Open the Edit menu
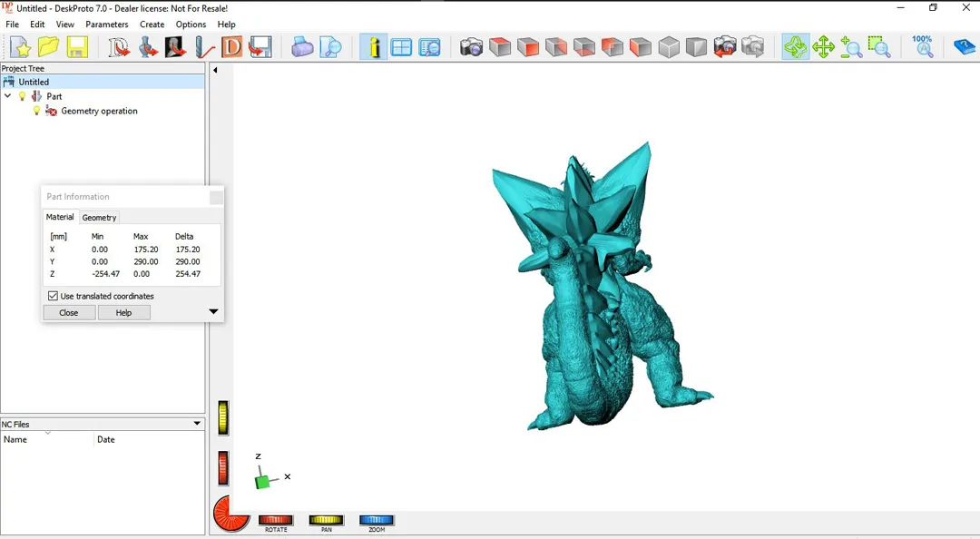The height and width of the screenshot is (539, 980). (37, 24)
